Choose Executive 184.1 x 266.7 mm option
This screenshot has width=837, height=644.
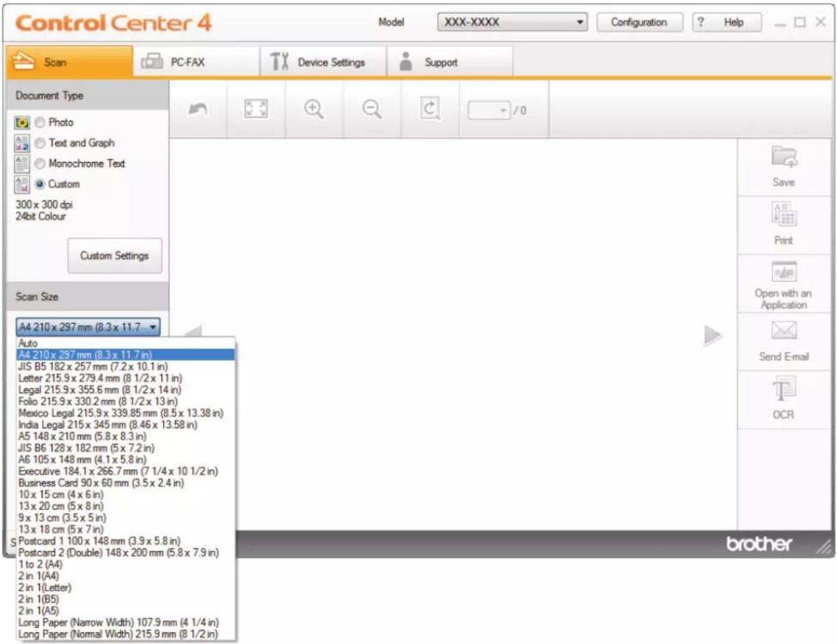(126, 471)
